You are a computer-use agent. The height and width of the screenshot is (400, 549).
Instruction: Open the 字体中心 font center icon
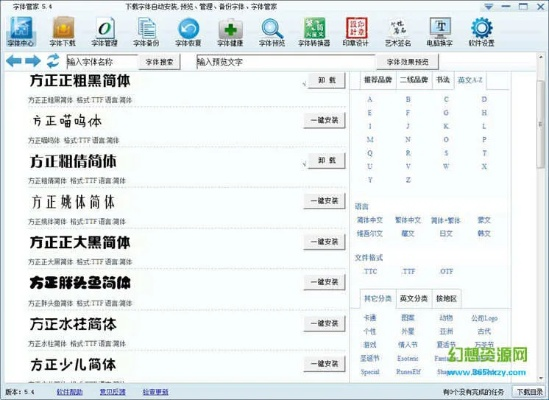click(x=21, y=31)
